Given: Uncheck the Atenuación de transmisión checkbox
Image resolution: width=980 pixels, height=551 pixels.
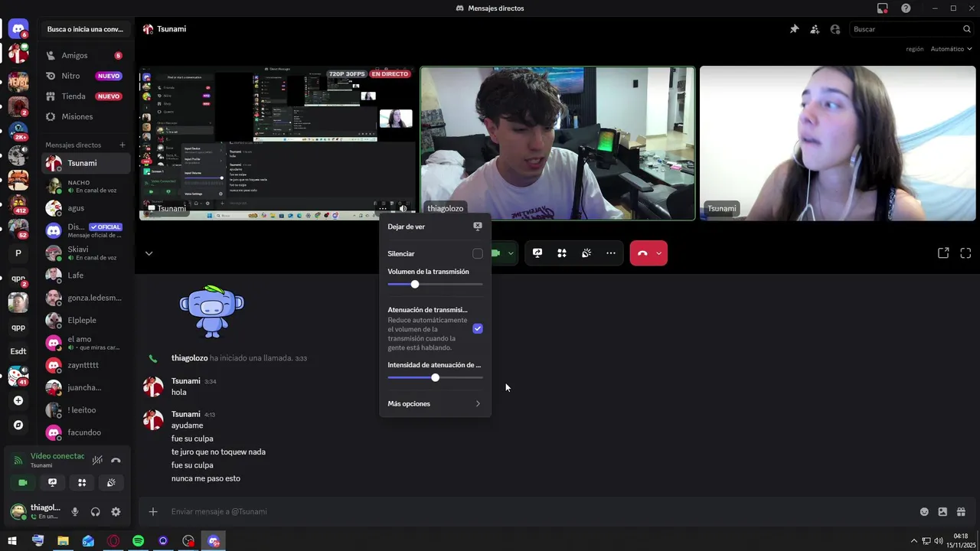Looking at the screenshot, I should 478,328.
